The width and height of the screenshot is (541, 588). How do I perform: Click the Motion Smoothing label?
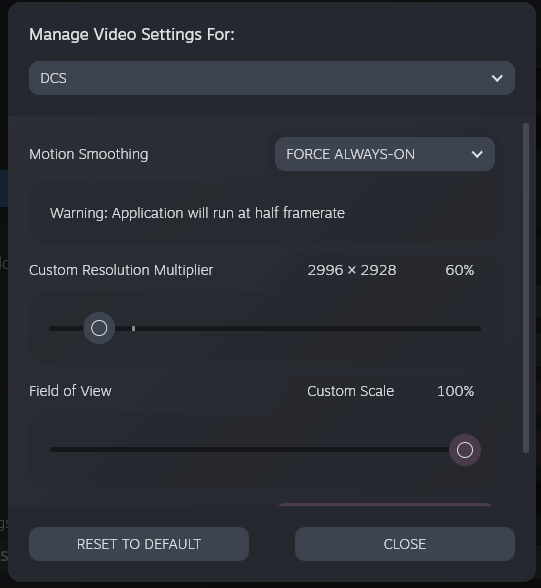pyautogui.click(x=89, y=154)
